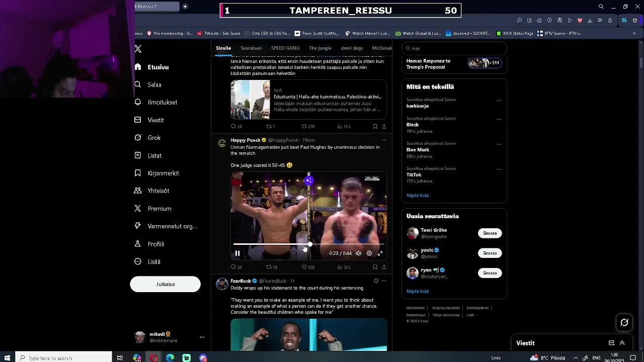Image resolution: width=644 pixels, height=362 pixels.
Task: Repost the Happy Punch post
Action: click(x=272, y=267)
